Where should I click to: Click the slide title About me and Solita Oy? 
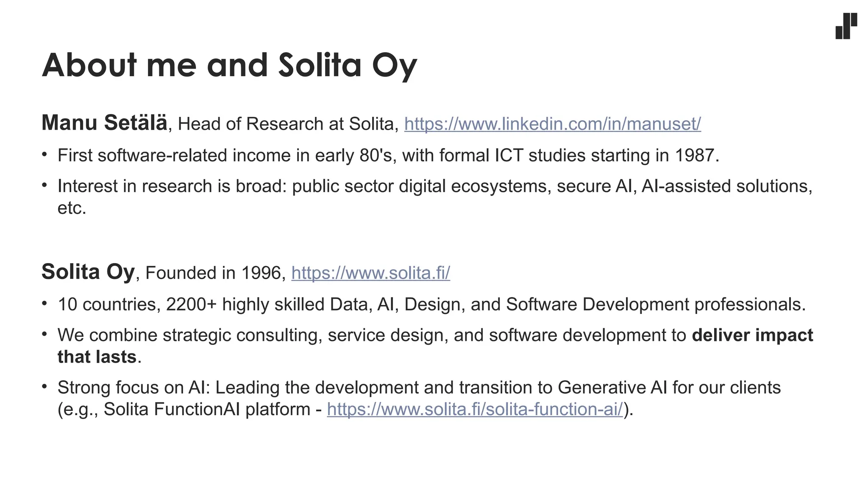pyautogui.click(x=229, y=65)
